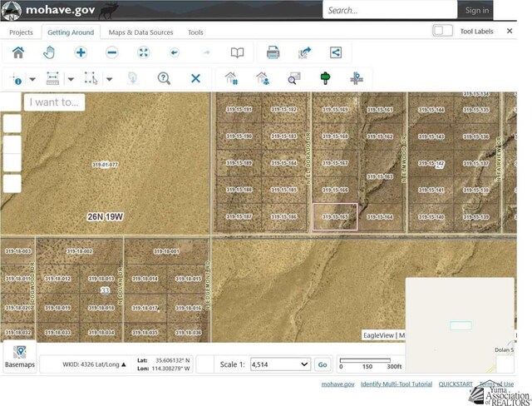The height and width of the screenshot is (406, 532).
Task: Click parcel label 319-01-077
Action: [x=106, y=165]
